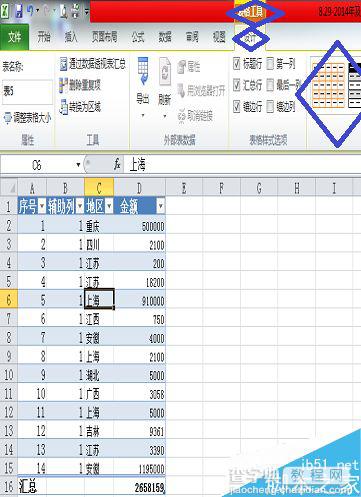This screenshot has width=361, height=497.
Task: Enable the 镶边列 checkbox
Action: (x=270, y=107)
